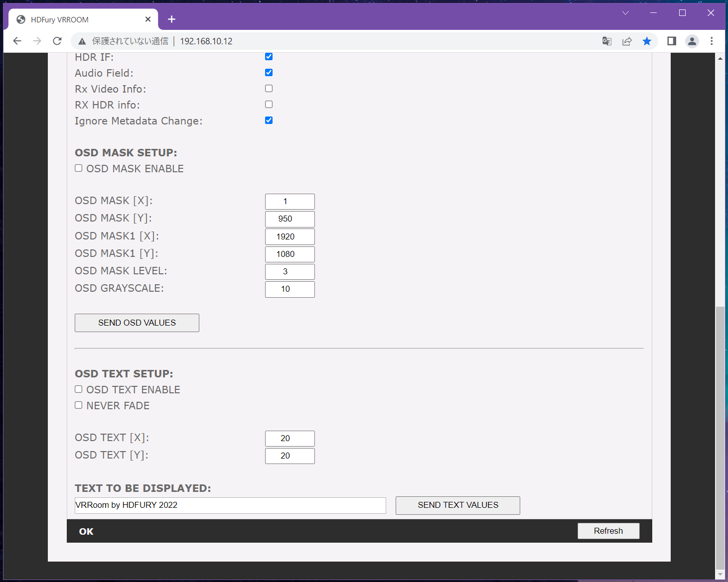Click the scrollbar down arrow

720,574
